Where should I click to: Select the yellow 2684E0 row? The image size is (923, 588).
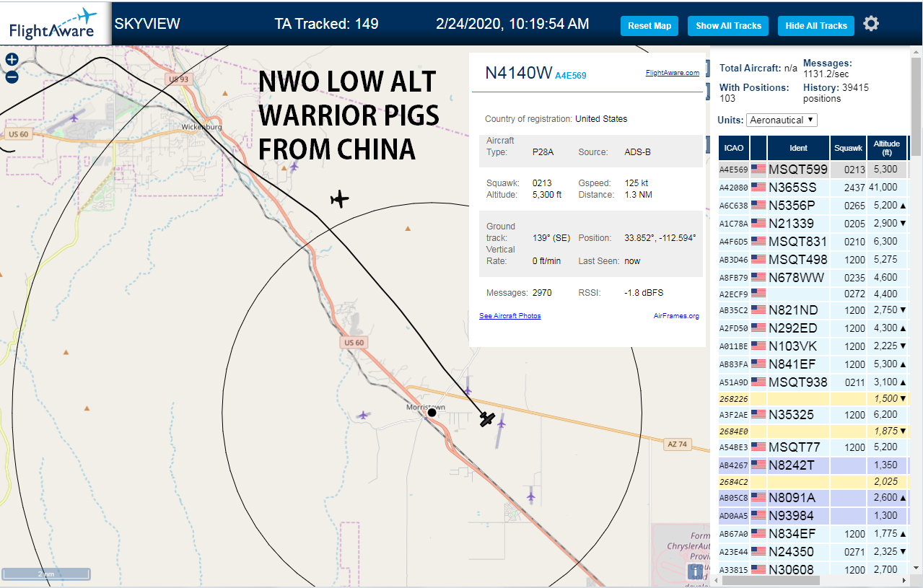point(813,431)
